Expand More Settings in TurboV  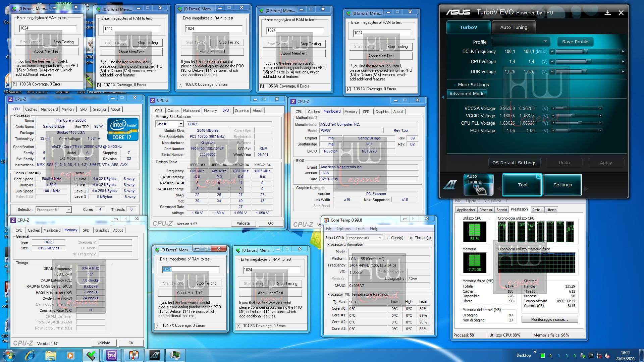[x=473, y=85]
